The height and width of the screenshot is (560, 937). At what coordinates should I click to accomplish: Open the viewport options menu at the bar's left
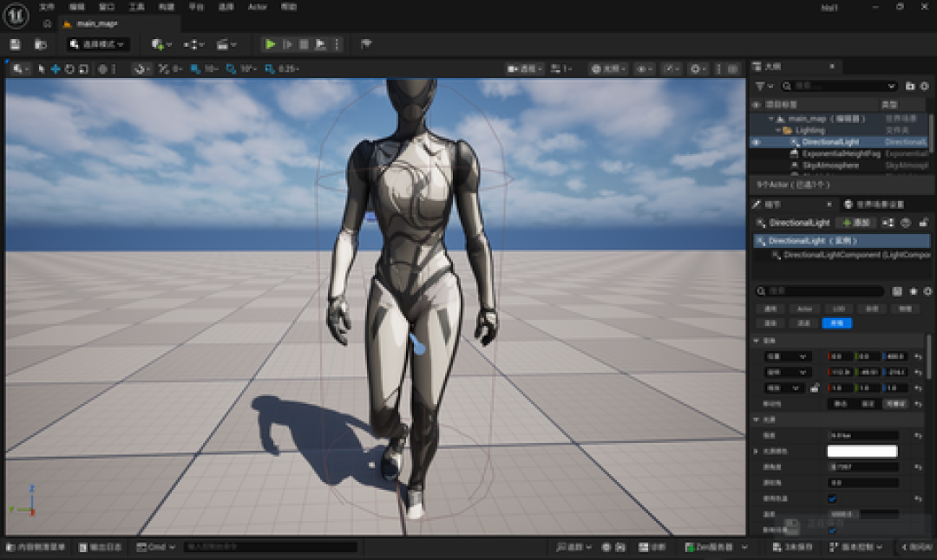click(x=20, y=69)
